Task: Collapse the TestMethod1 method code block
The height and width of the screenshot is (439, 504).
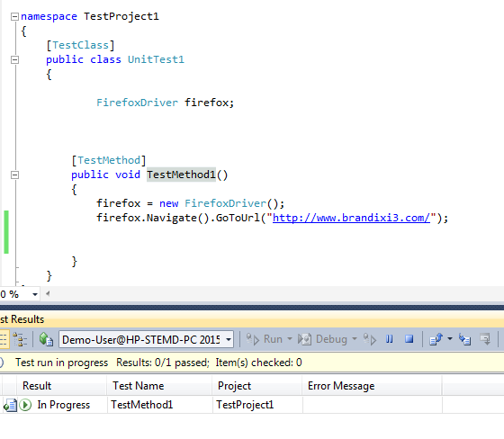Action: point(14,175)
